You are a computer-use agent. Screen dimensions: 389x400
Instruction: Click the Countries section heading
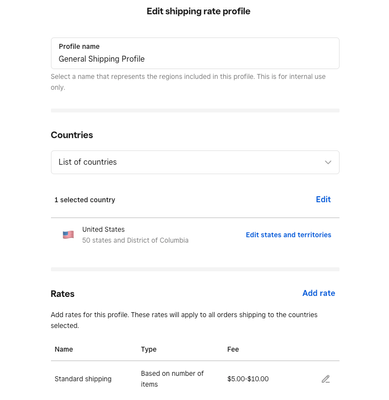(x=72, y=135)
